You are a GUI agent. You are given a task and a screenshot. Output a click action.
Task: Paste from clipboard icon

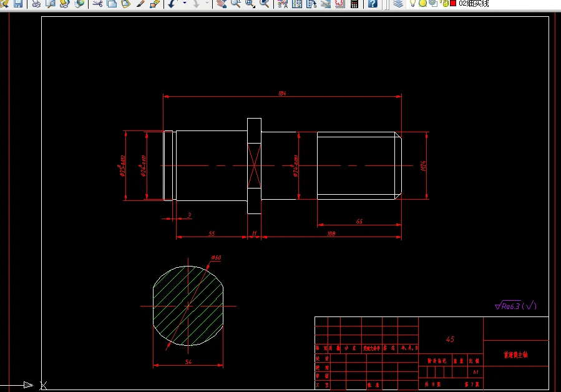(125, 4)
